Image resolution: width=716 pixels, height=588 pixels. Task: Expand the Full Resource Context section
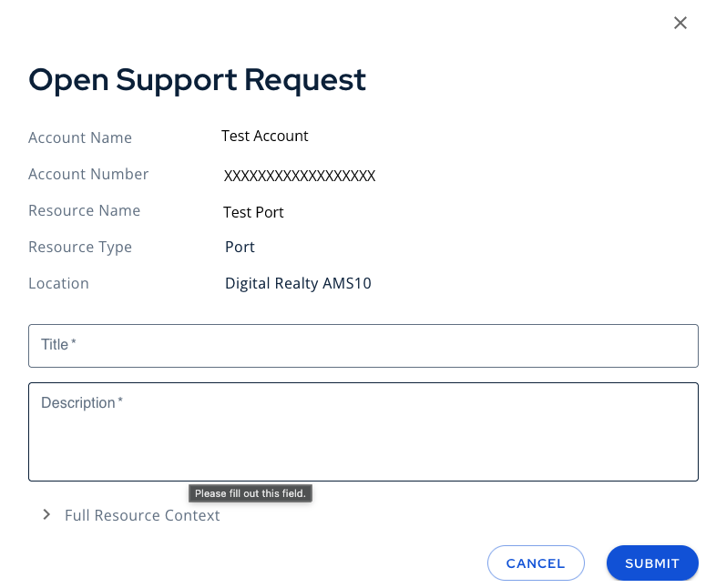46,515
